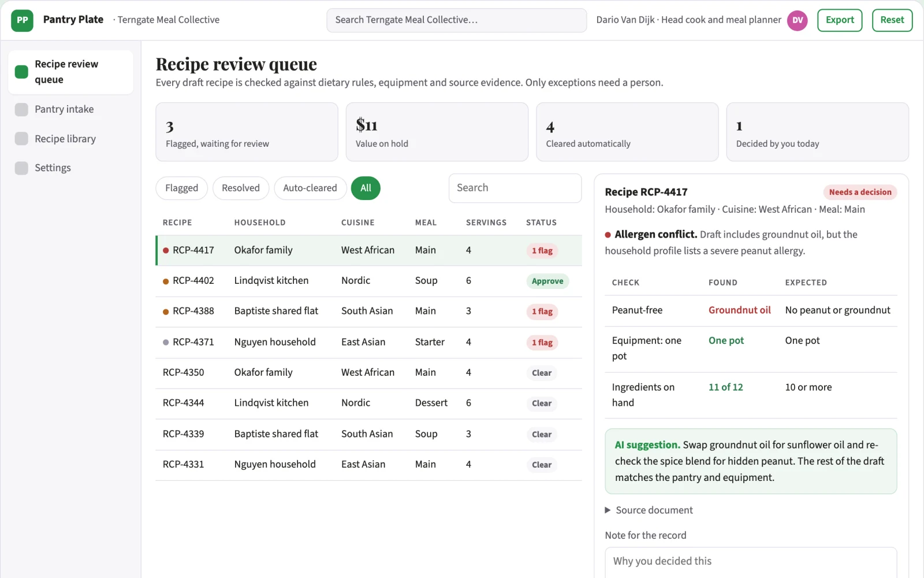This screenshot has height=578, width=924.
Task: Click the Flagged, waiting for review card
Action: coord(247,132)
